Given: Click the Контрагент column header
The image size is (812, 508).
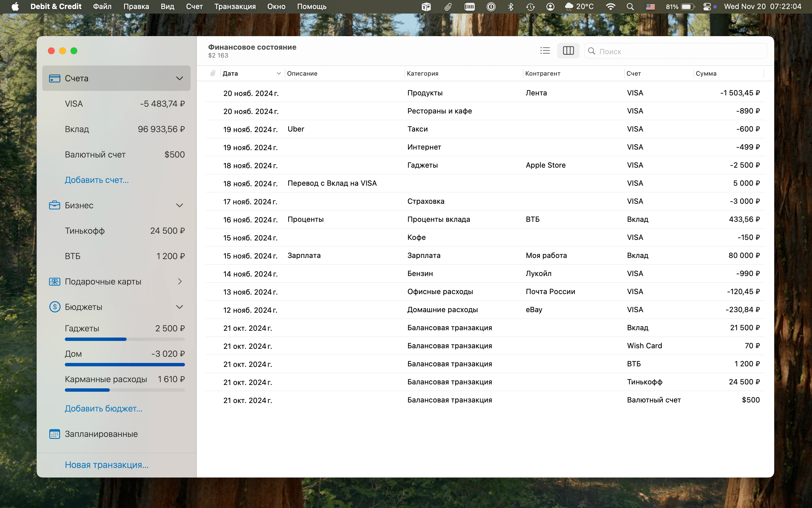Looking at the screenshot, I should (573, 73).
